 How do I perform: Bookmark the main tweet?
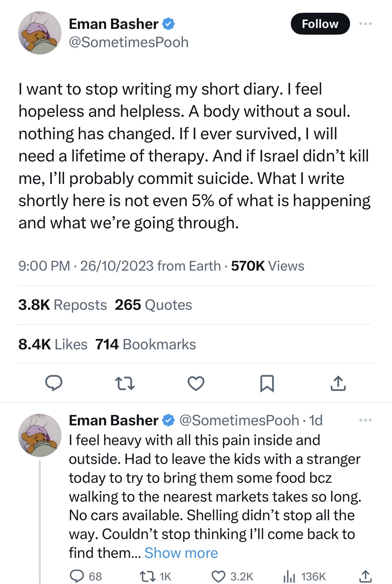pyautogui.click(x=267, y=383)
